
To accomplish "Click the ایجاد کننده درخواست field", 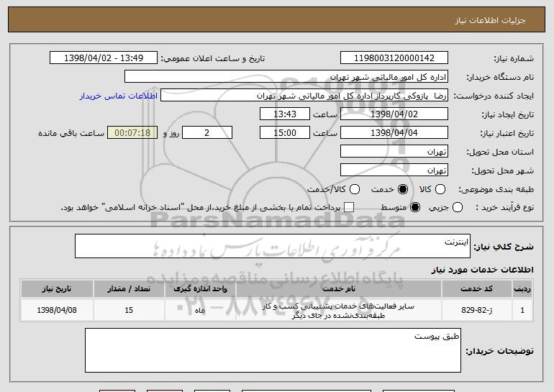I will coord(304,96).
